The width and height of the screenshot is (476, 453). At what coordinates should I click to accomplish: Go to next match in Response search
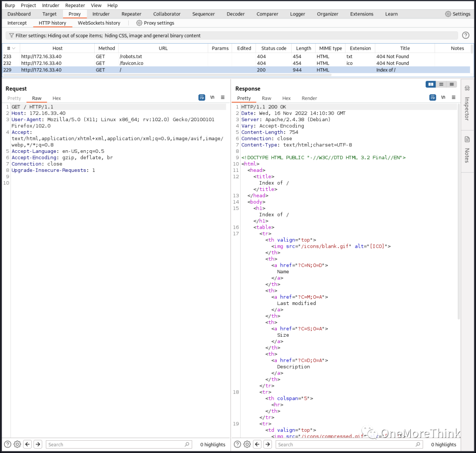[268, 444]
